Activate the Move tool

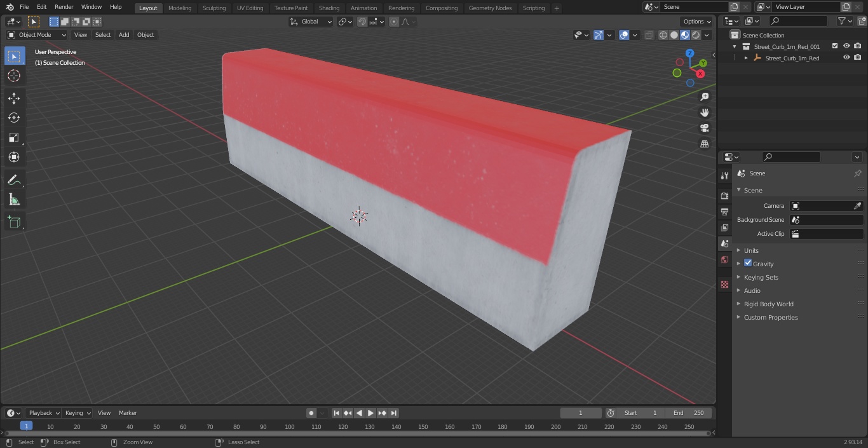[x=14, y=98]
